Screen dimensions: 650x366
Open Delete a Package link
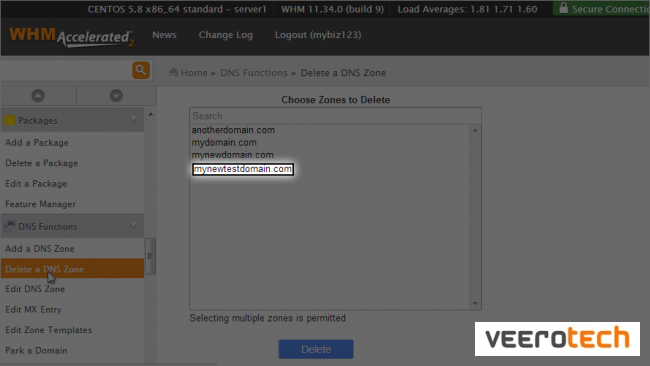click(x=41, y=163)
